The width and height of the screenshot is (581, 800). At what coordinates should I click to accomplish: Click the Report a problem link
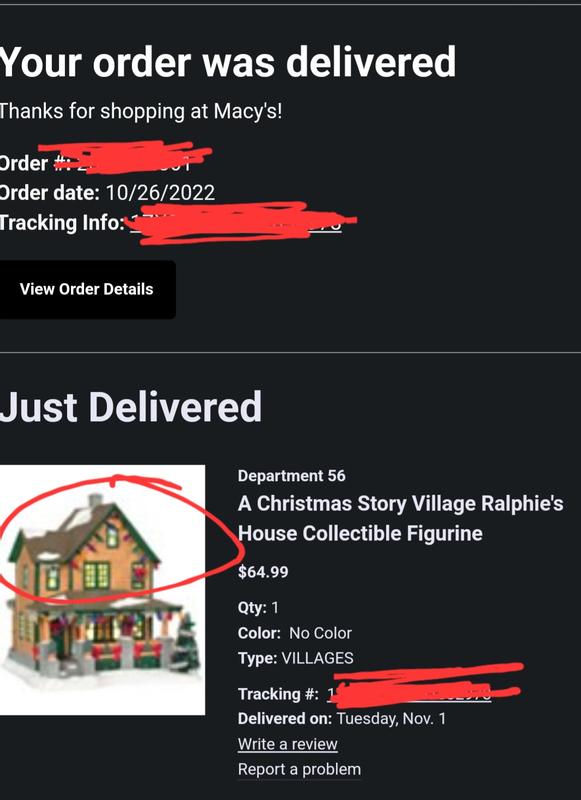click(299, 769)
